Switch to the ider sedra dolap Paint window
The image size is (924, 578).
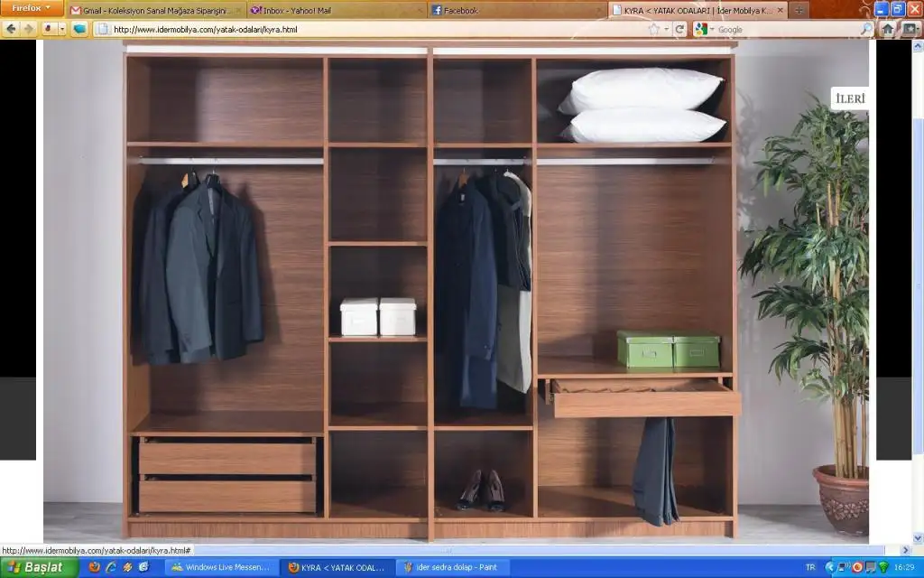451,567
